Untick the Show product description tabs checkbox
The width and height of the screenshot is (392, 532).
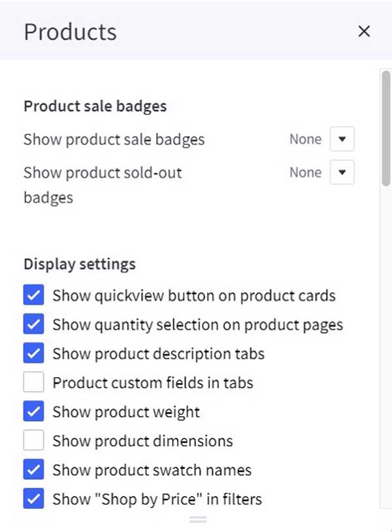[33, 353]
